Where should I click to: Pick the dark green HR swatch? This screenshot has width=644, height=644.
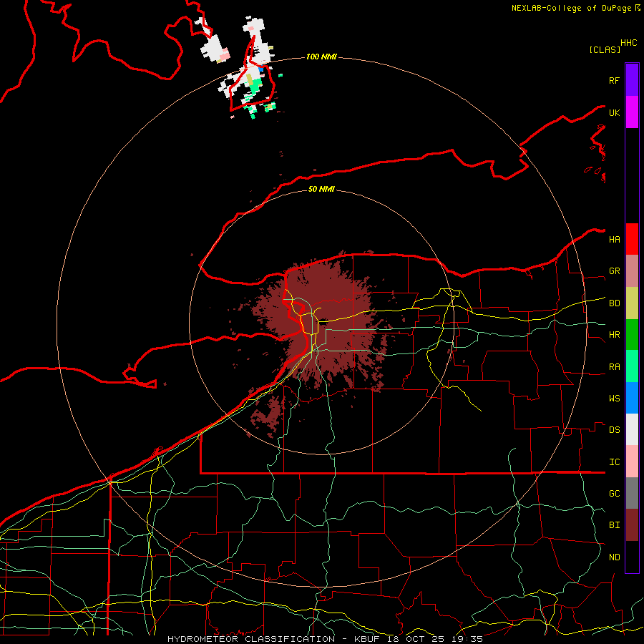pyautogui.click(x=632, y=335)
